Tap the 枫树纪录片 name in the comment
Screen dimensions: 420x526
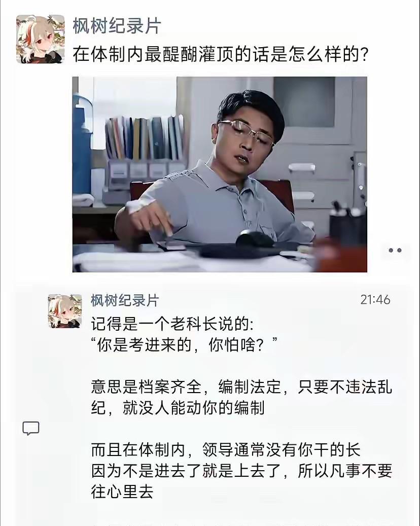pos(125,300)
